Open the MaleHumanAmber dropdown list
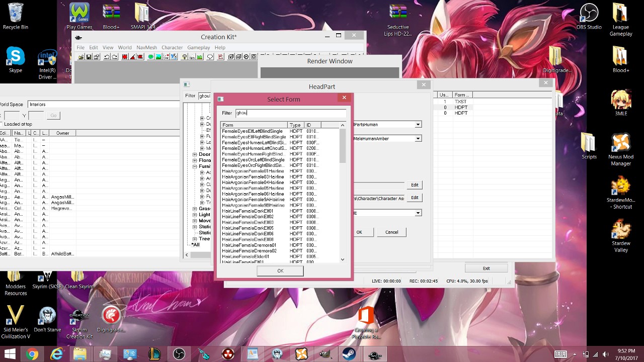Image resolution: width=644 pixels, height=362 pixels. [x=418, y=138]
